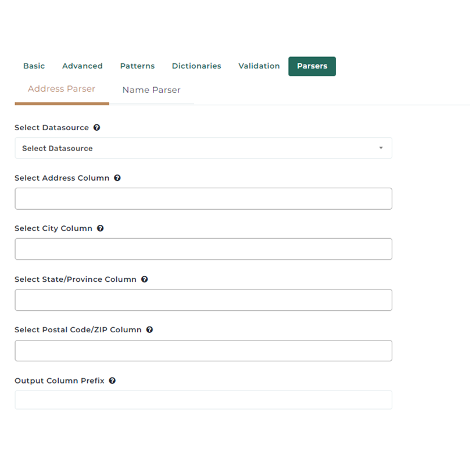Open the Validation tab
The image size is (476, 466).
pyautogui.click(x=259, y=66)
